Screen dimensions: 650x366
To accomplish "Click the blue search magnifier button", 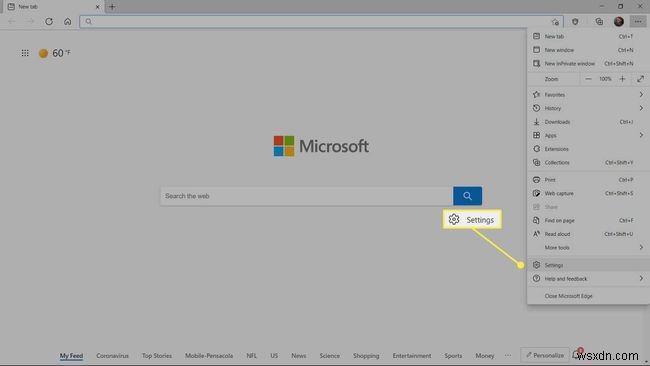I will [467, 196].
